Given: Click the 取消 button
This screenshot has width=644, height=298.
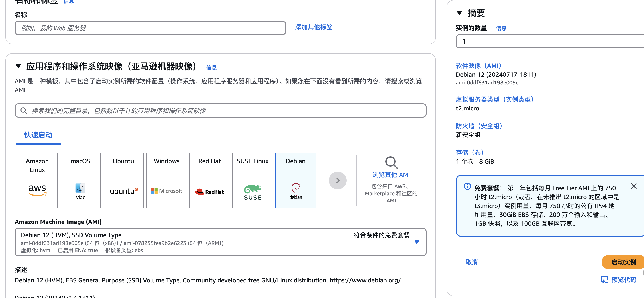Looking at the screenshot, I should coord(472,262).
